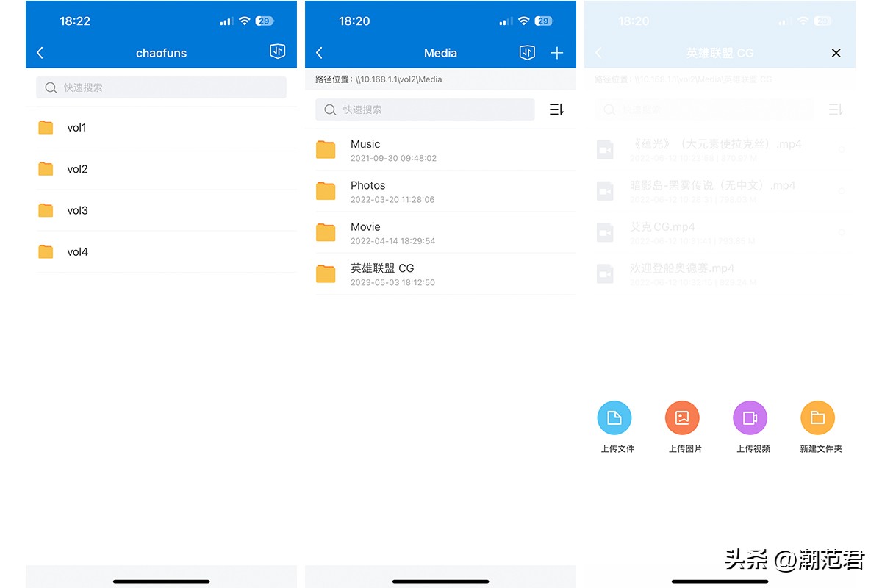Tap the folder icon next to vol3
Viewport: 882px width, 588px height.
click(46, 210)
